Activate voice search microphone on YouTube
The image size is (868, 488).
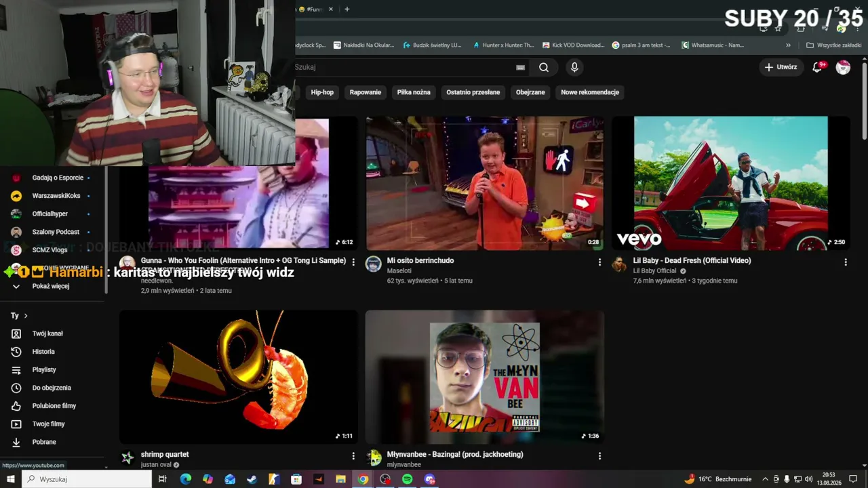click(574, 67)
